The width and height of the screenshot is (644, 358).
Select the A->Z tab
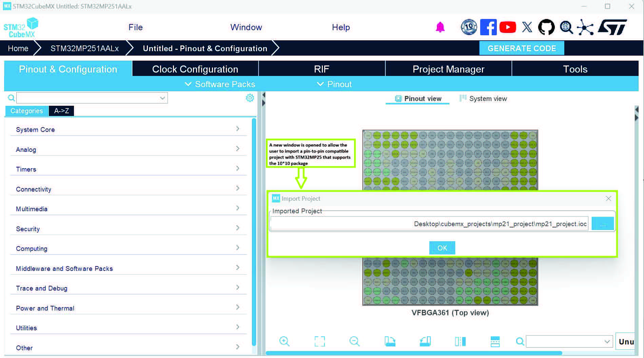click(61, 111)
